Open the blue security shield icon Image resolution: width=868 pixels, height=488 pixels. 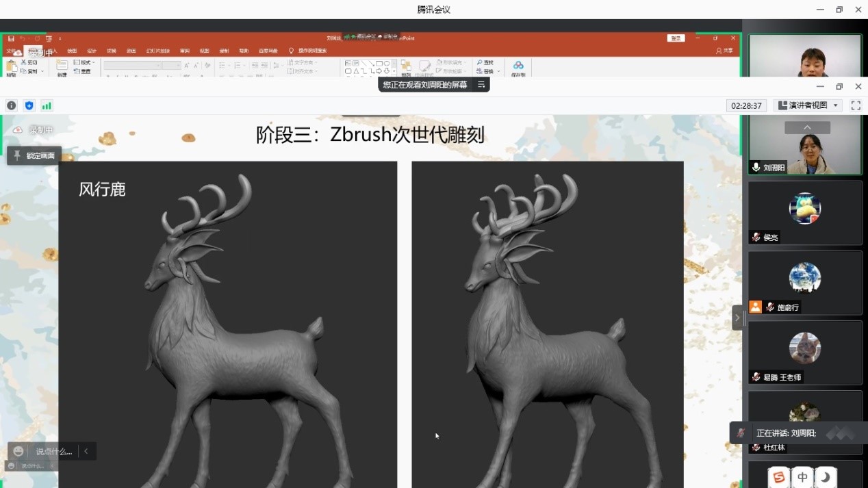(29, 105)
